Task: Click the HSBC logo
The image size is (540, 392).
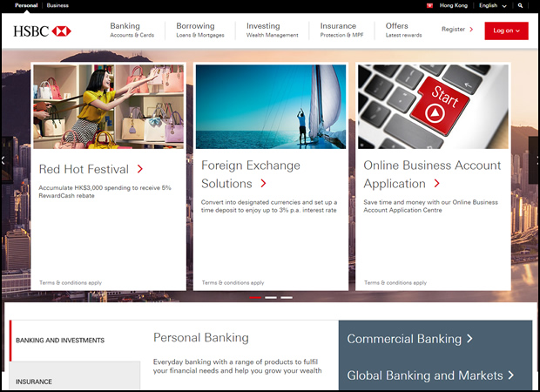Action: [43, 31]
